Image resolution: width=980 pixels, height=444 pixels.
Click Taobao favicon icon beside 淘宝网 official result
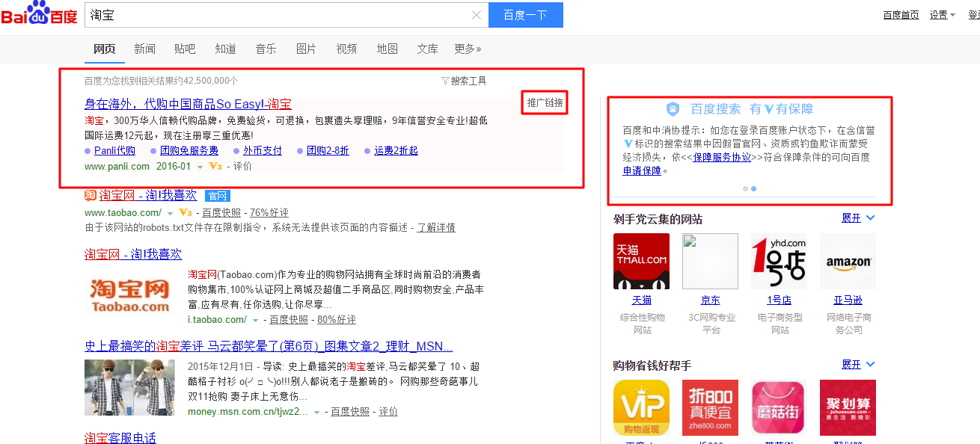[90, 195]
